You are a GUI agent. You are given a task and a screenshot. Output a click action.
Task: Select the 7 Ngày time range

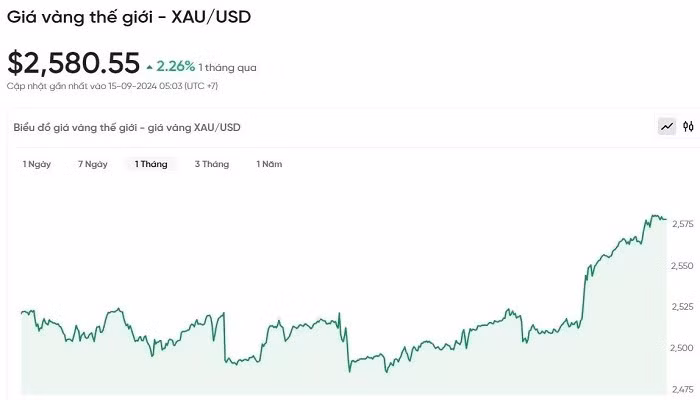[x=93, y=164]
